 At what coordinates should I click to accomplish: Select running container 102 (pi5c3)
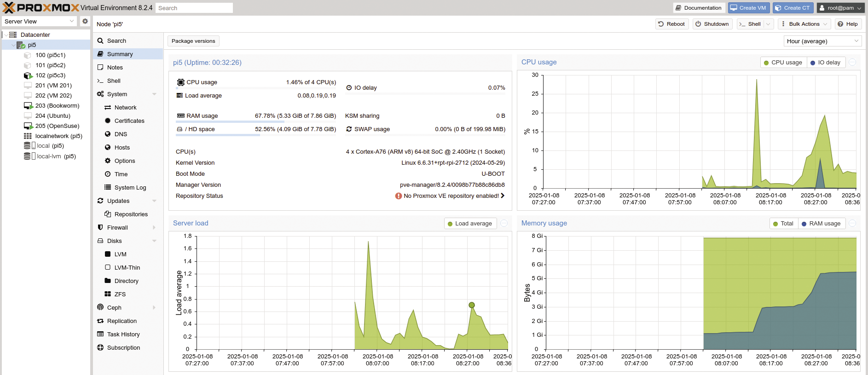[50, 75]
